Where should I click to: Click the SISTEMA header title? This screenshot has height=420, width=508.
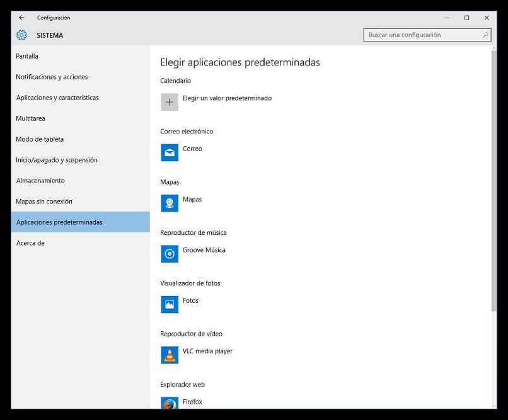coord(50,35)
